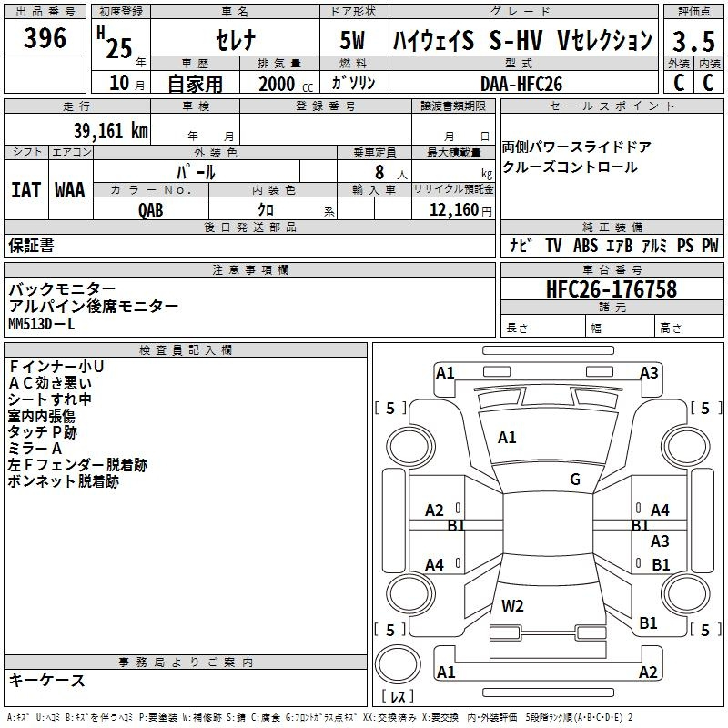Click the ナビ equipment label

point(521,246)
